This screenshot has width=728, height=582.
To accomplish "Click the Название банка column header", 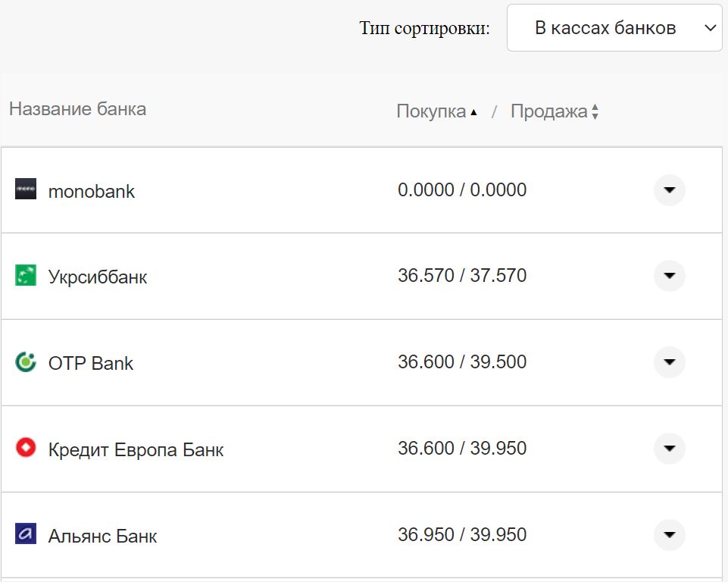I will pos(78,109).
